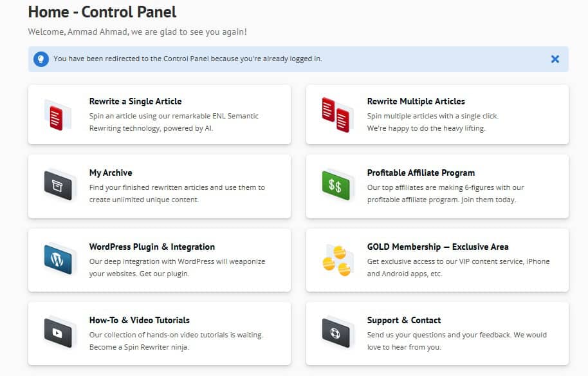The image size is (588, 376).
Task: Click the lifebuoy support icon
Action: (x=335, y=333)
